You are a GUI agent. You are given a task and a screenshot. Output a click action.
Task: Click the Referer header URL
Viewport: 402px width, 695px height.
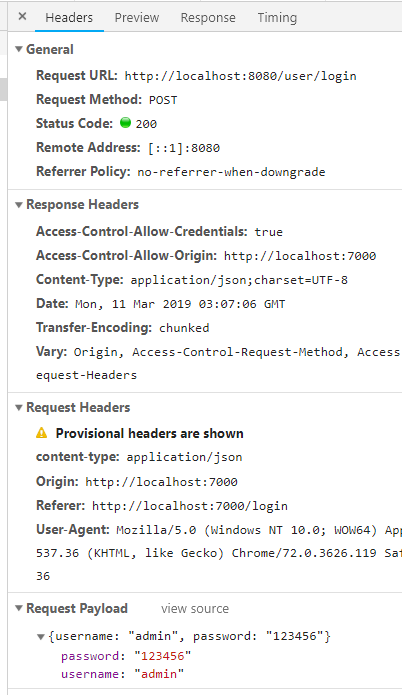(190, 506)
